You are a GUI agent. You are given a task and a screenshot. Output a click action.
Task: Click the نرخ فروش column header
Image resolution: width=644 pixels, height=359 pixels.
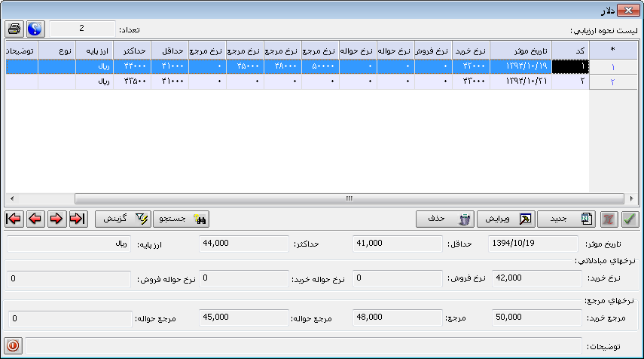click(433, 51)
